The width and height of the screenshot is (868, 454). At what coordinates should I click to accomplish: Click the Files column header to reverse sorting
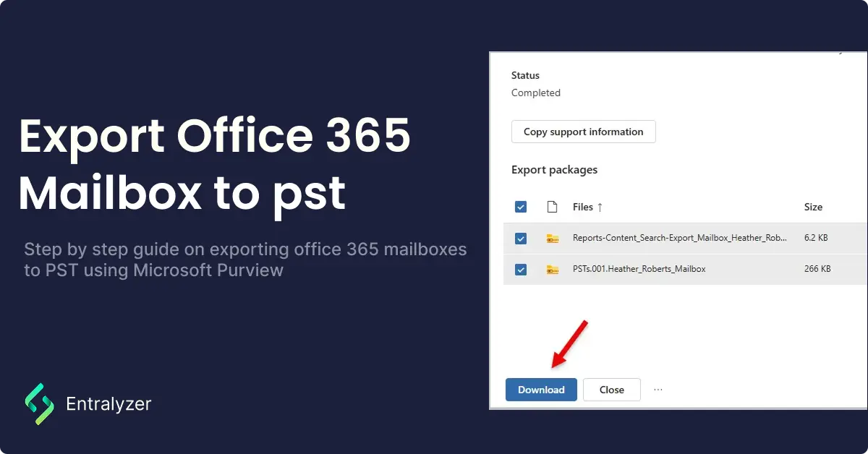(x=583, y=207)
